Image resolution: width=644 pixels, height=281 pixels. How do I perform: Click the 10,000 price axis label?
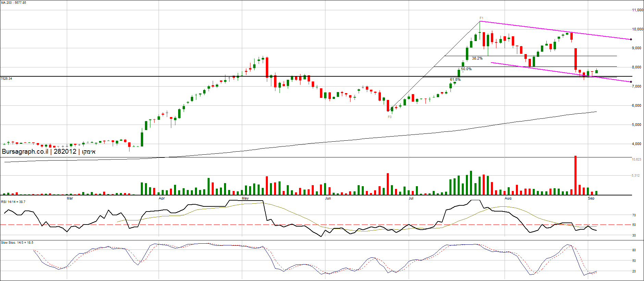[637, 29]
